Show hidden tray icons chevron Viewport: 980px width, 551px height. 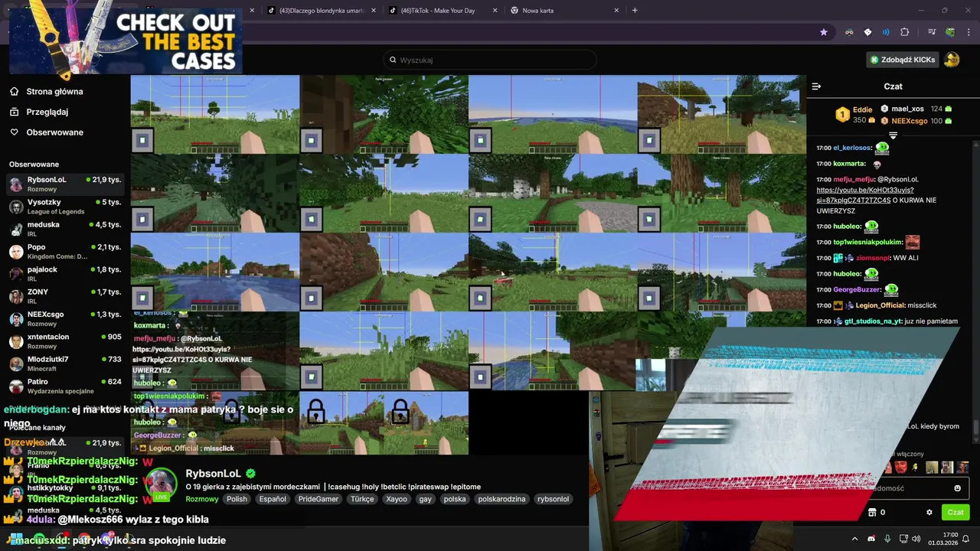point(854,539)
